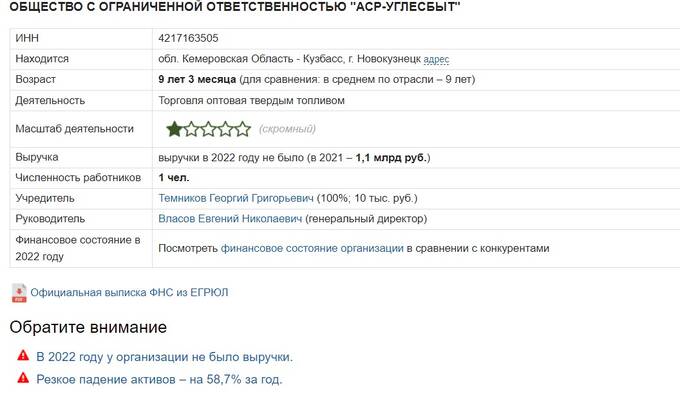The height and width of the screenshot is (397, 680).
Task: Open the 'адрес' address link
Action: pyautogui.click(x=436, y=59)
